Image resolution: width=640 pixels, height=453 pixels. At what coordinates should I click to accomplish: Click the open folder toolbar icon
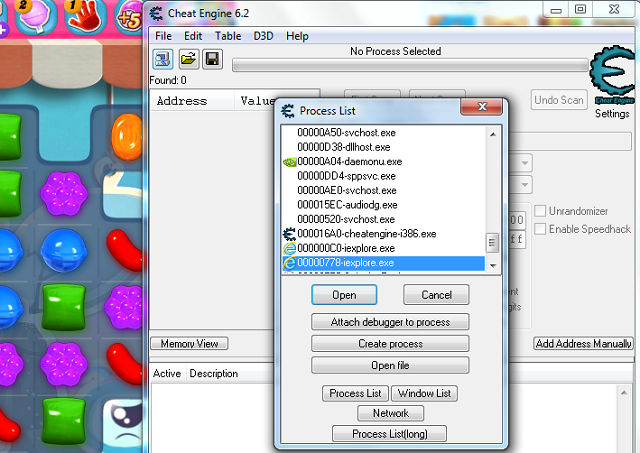(x=187, y=60)
